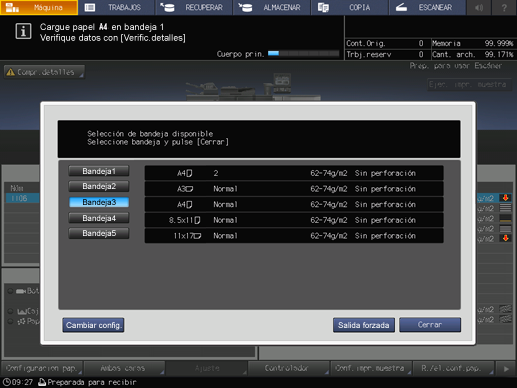Screen dimensions: 517x388
Task: Open the ESCANEAR tab
Action: pyautogui.click(x=427, y=7)
